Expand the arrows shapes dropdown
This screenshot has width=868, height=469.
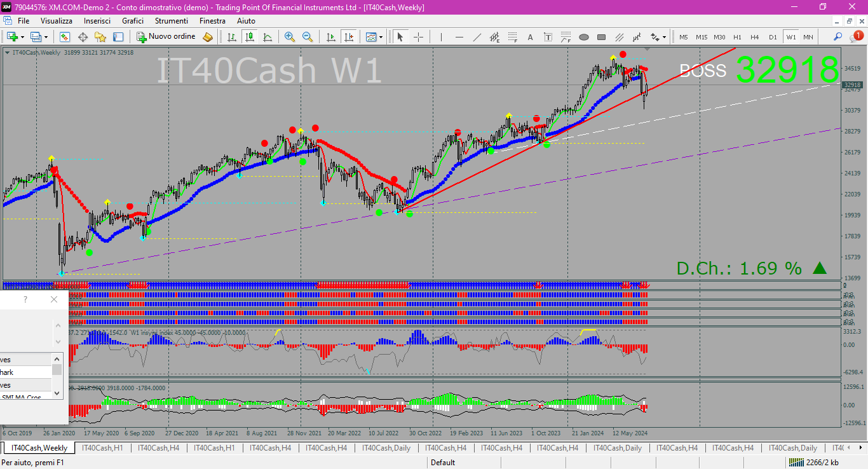click(664, 37)
